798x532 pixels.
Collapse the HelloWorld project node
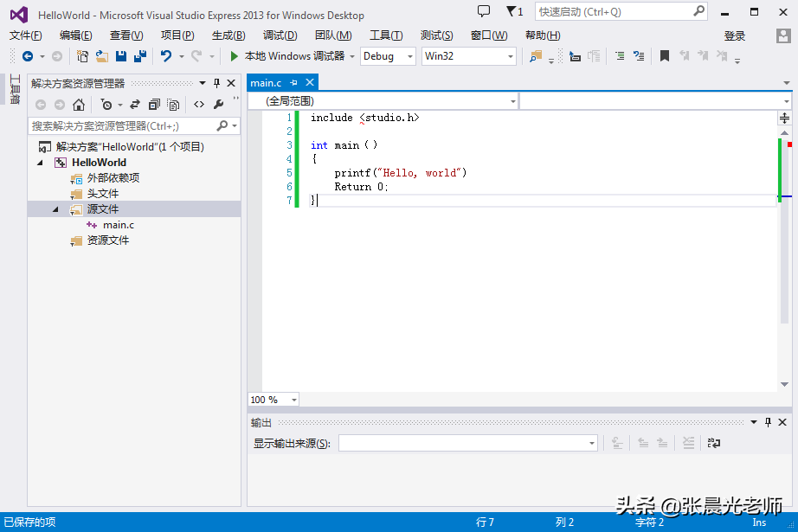(40, 163)
